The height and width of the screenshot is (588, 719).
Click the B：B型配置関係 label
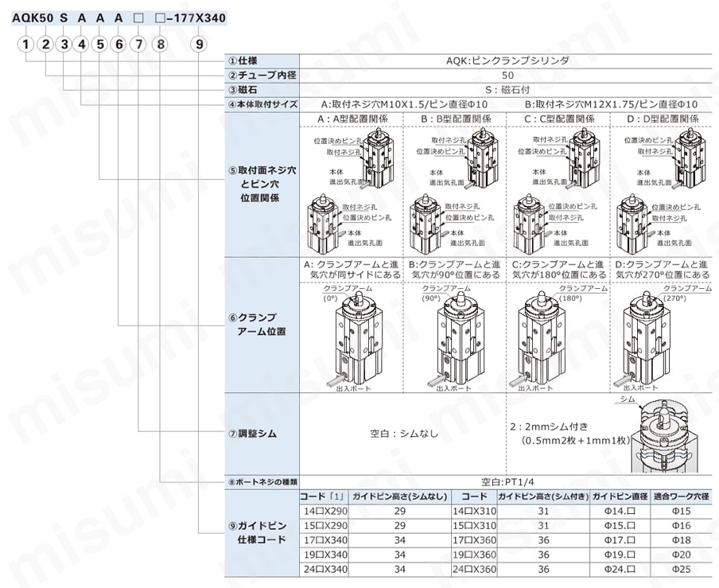point(456,119)
